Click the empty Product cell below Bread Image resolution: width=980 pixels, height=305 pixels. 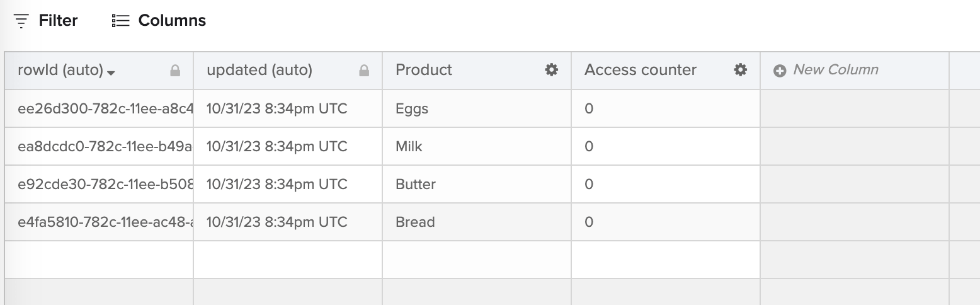[x=476, y=260]
